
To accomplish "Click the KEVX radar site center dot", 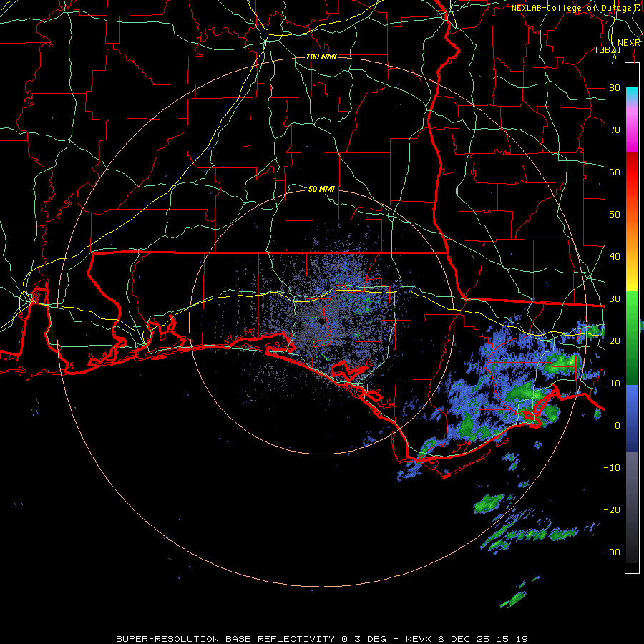I will (x=321, y=321).
